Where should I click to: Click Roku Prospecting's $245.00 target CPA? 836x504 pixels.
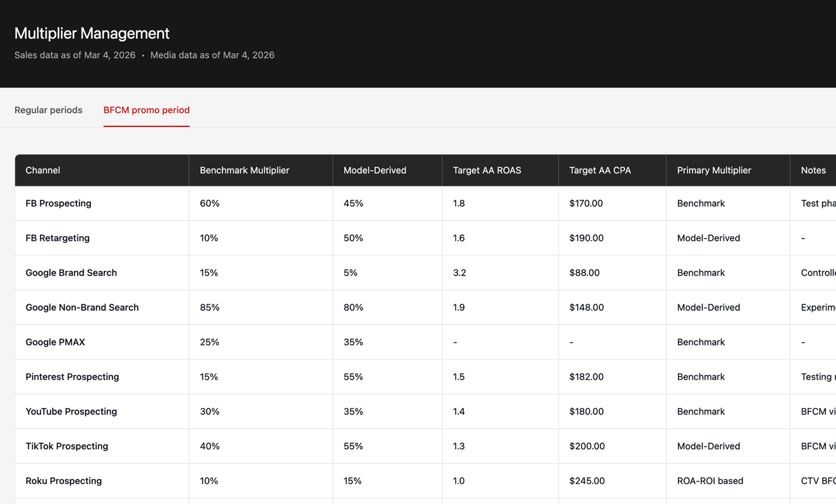587,481
